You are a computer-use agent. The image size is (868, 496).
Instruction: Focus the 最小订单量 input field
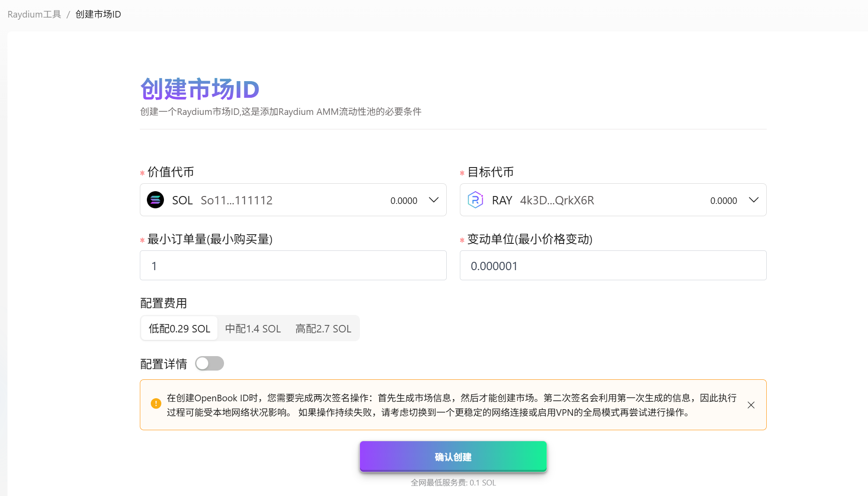[x=293, y=265]
